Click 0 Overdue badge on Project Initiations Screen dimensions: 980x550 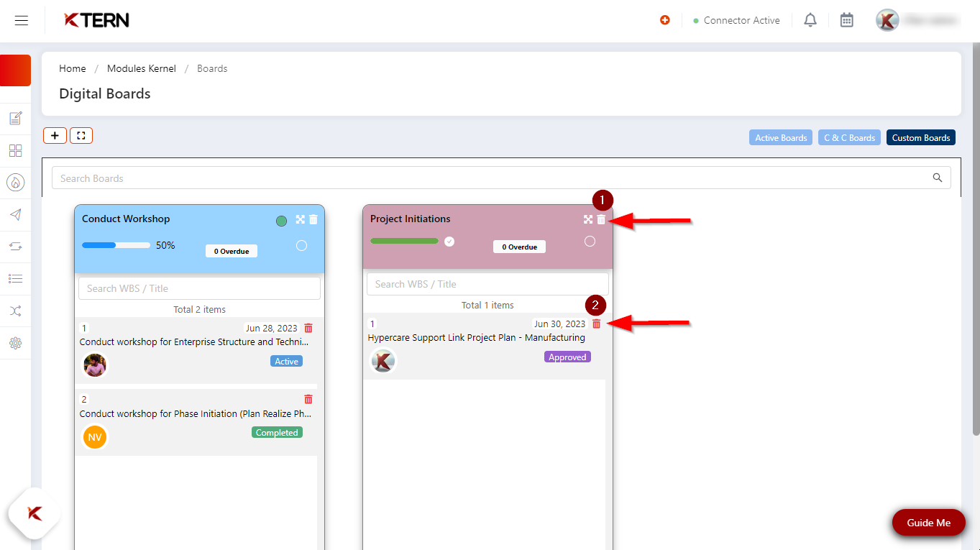[519, 247]
